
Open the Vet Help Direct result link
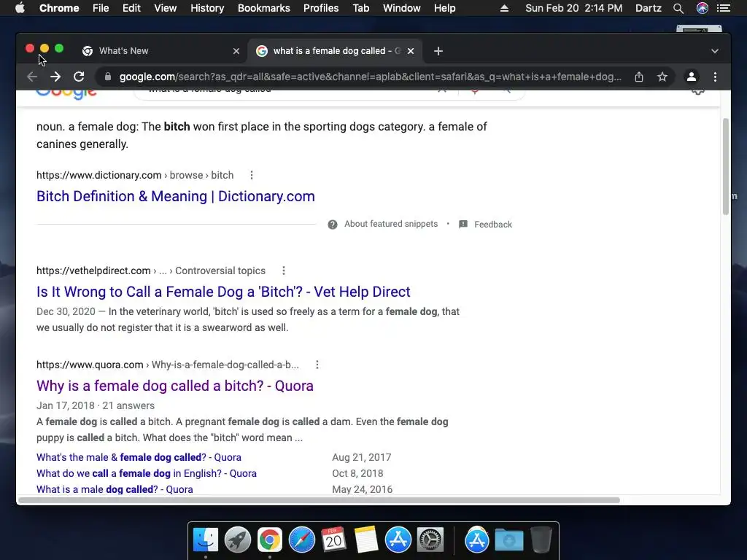point(223,292)
